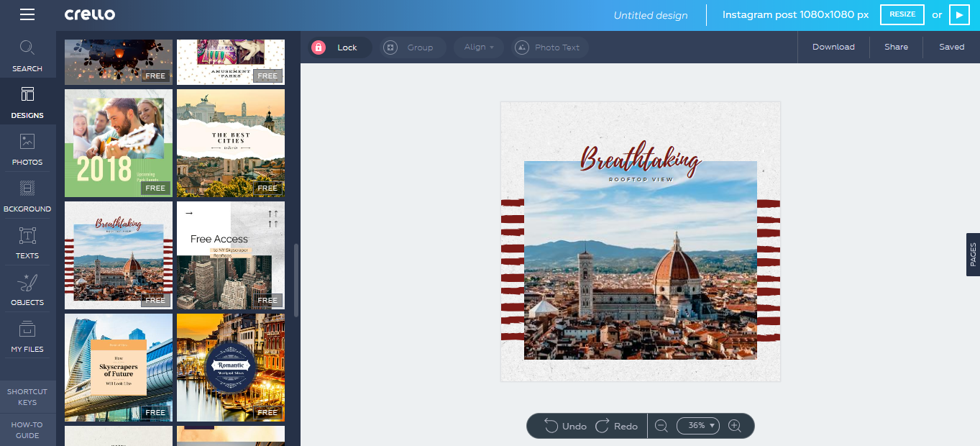Zoom in using the magnifier plus icon
Screen dimensions: 980x446
pos(735,426)
